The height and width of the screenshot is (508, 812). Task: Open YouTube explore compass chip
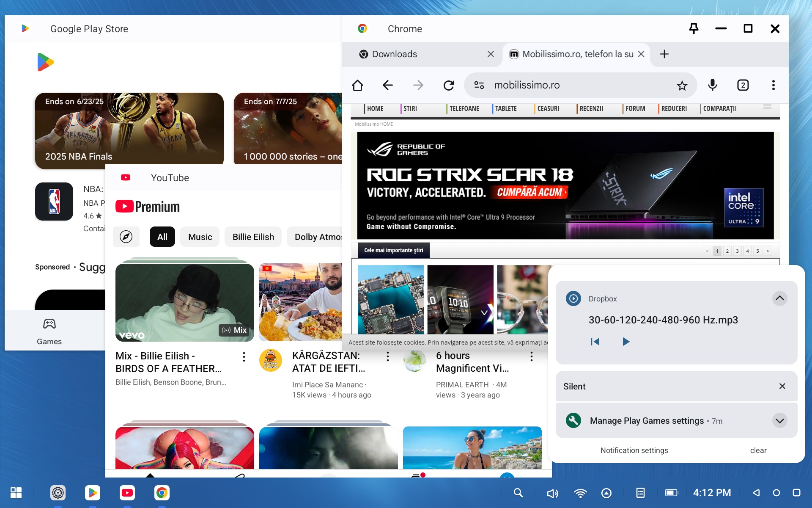[x=126, y=237]
